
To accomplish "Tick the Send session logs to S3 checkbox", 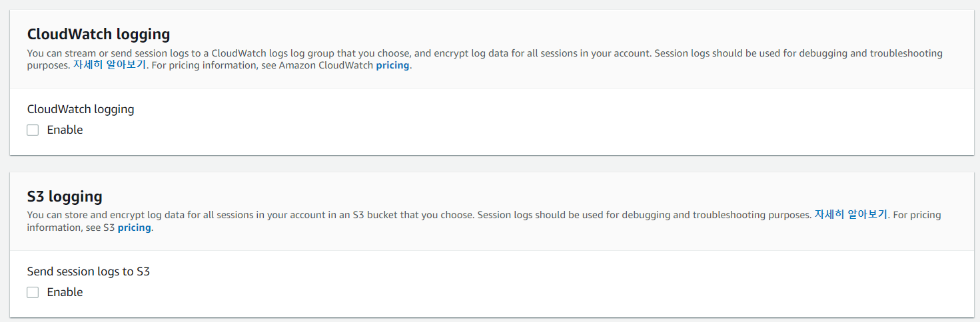I will click(33, 293).
